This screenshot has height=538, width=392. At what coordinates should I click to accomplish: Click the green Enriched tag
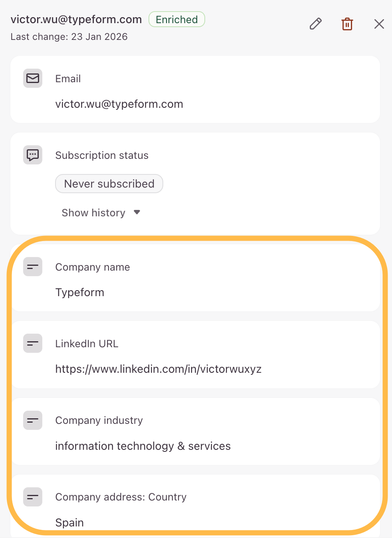pos(176,20)
